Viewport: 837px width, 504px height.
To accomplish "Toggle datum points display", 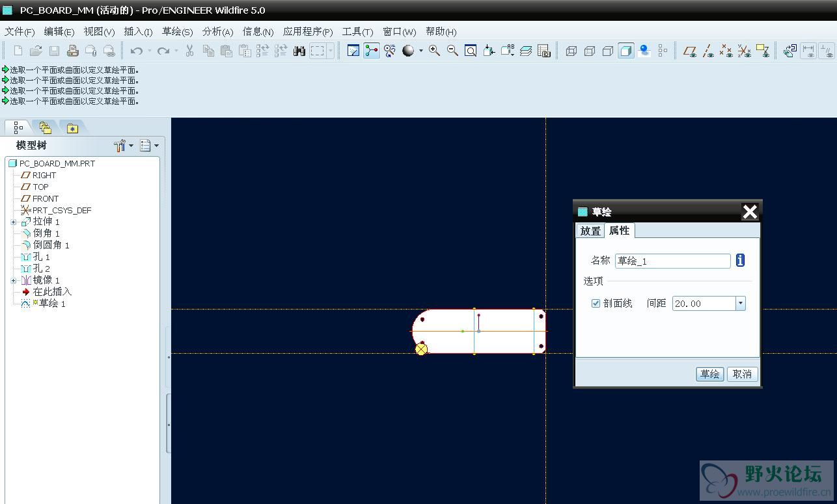I will coord(726,51).
